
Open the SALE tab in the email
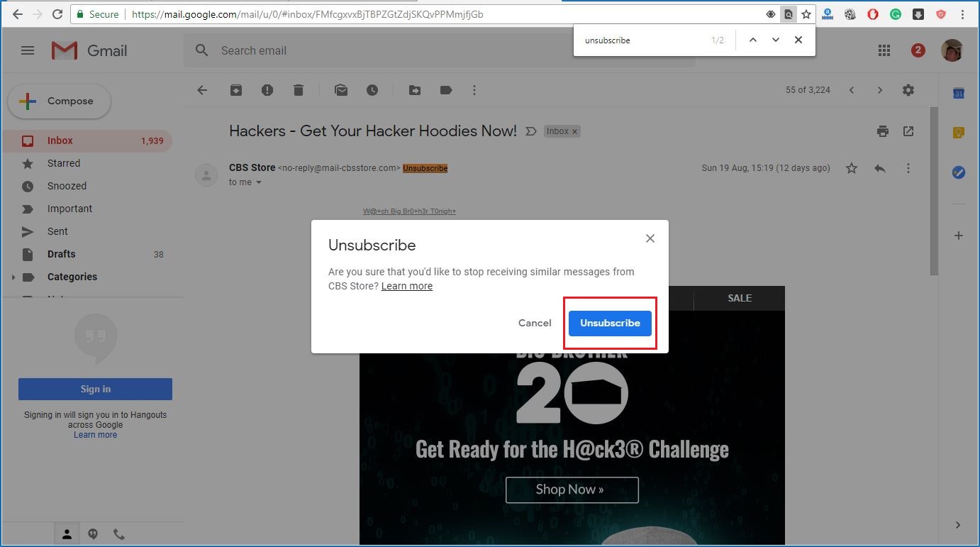click(740, 298)
